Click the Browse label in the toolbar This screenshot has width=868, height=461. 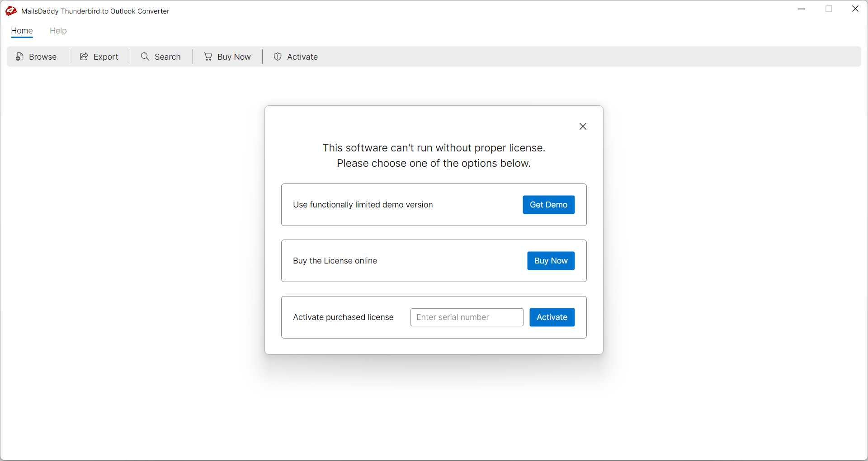point(43,57)
